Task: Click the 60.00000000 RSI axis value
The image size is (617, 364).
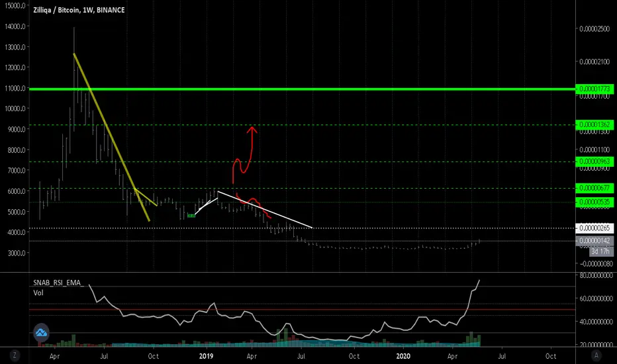Action: (596, 298)
